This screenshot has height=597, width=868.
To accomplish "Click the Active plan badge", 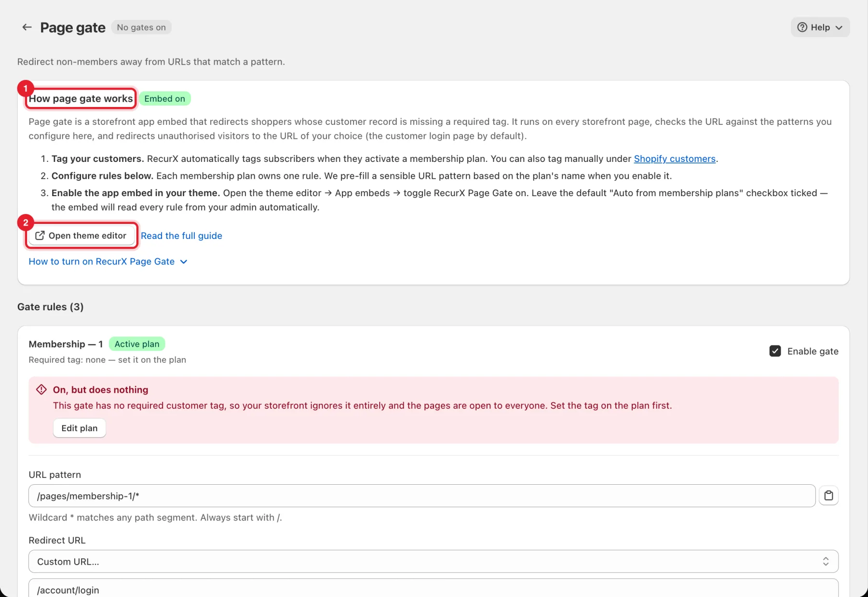I will tap(137, 344).
